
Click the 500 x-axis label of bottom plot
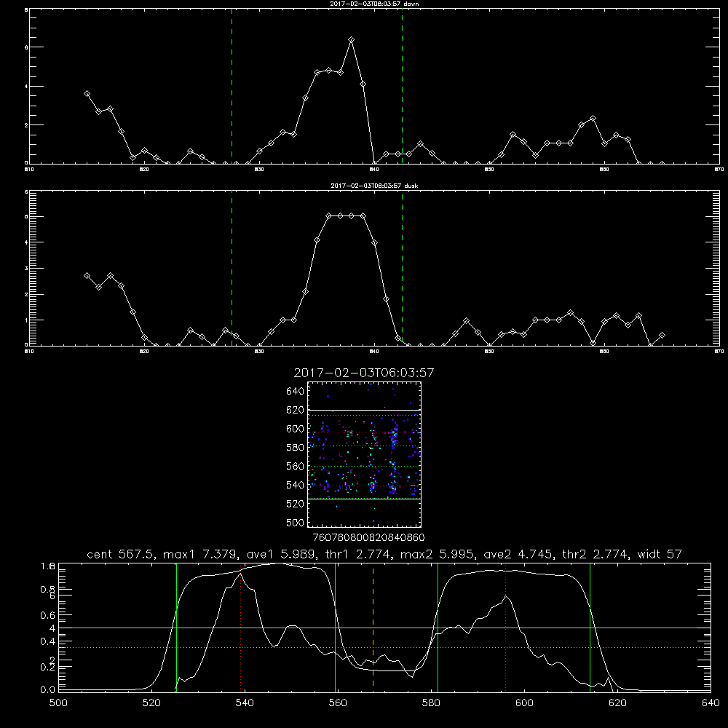pyautogui.click(x=58, y=703)
